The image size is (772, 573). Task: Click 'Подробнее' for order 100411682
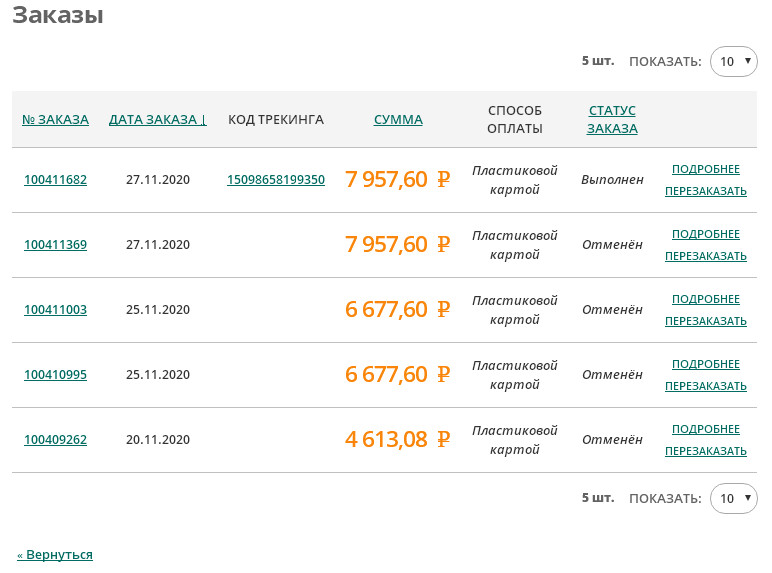tap(706, 169)
